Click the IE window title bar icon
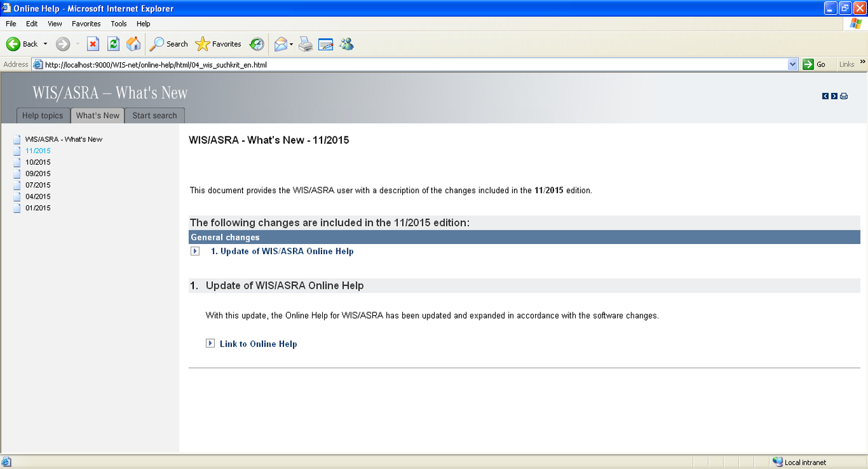This screenshot has height=469, width=868. point(7,8)
